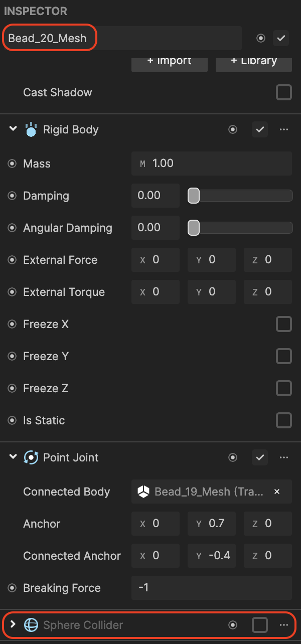Viewport: 301px width, 644px height.
Task: Enable the Sphere Collider component checkbox
Action: pyautogui.click(x=260, y=625)
